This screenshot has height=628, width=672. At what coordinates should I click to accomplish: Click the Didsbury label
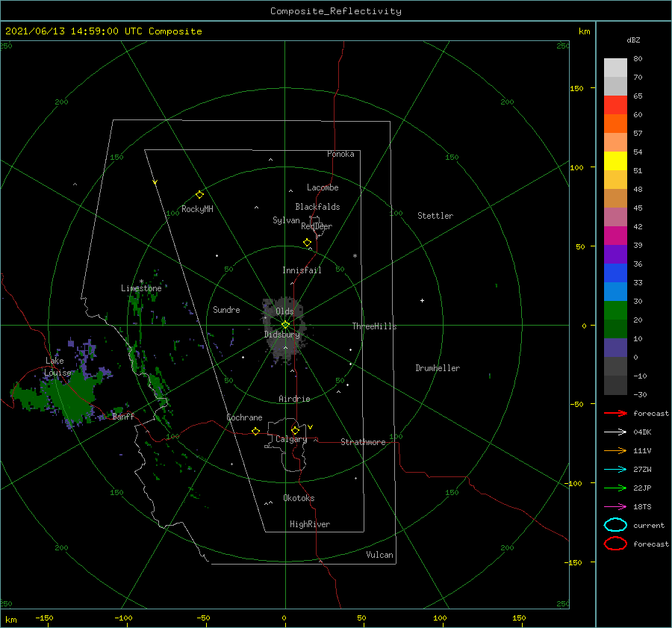(282, 335)
